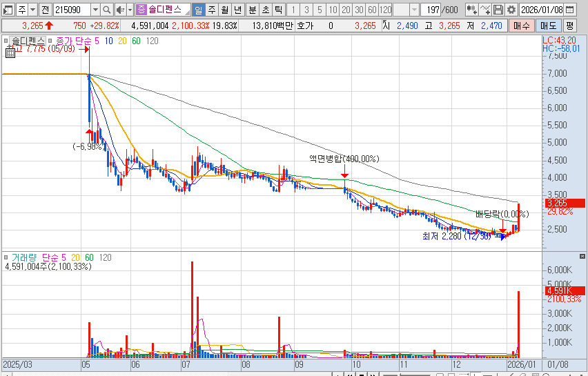Click the 2026/01 time axis label

click(521, 364)
